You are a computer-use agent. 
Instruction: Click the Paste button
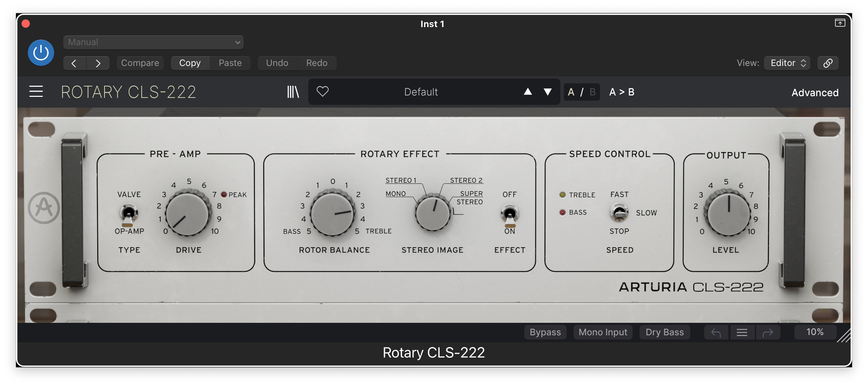point(230,63)
